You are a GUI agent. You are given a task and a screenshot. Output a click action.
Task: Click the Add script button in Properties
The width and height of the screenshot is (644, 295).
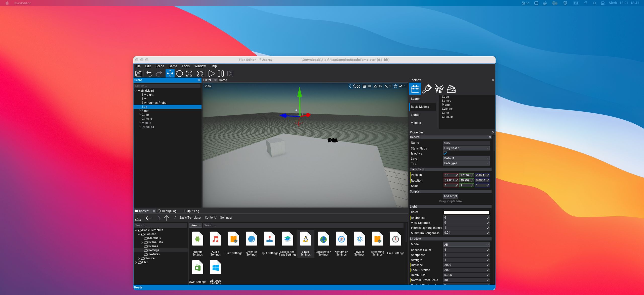coord(450,196)
